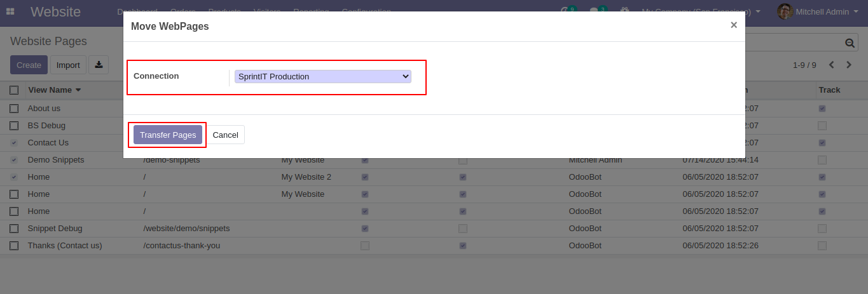Uncheck the Demo Snippets row checkbox
The image size is (868, 294).
[x=14, y=160]
